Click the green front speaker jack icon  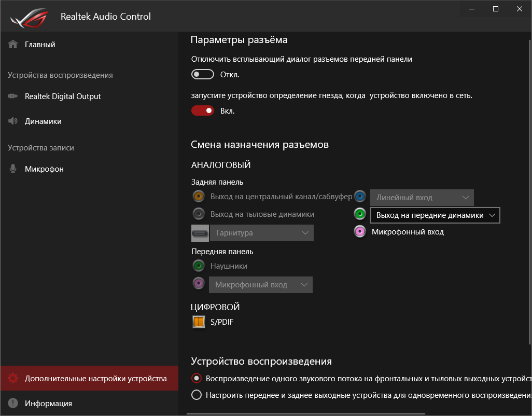click(x=360, y=214)
